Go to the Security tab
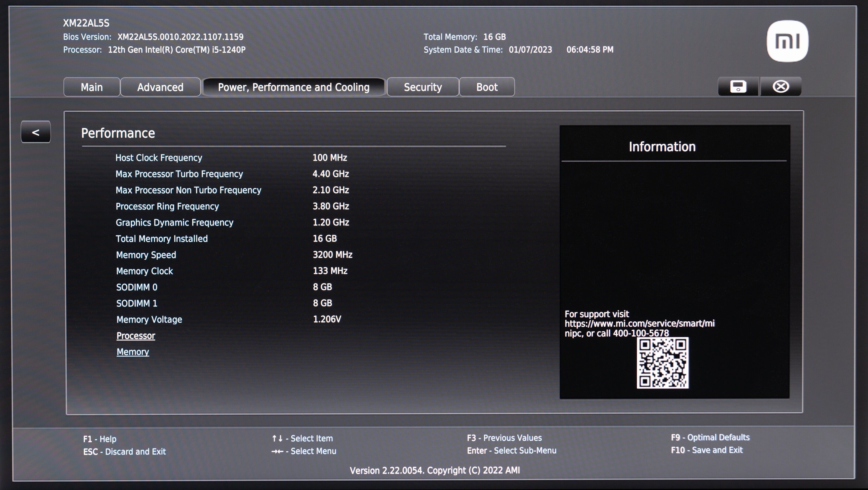The width and height of the screenshot is (868, 490). pyautogui.click(x=423, y=87)
